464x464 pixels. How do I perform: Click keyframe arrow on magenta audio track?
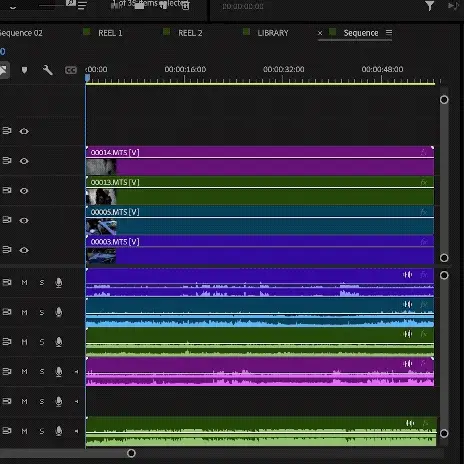[x=77, y=372]
